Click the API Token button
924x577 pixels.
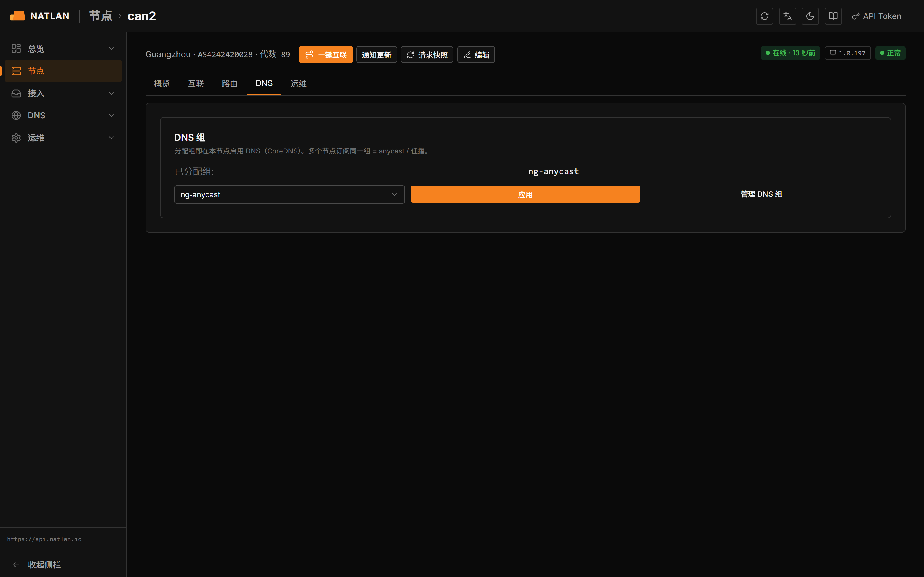click(x=876, y=16)
